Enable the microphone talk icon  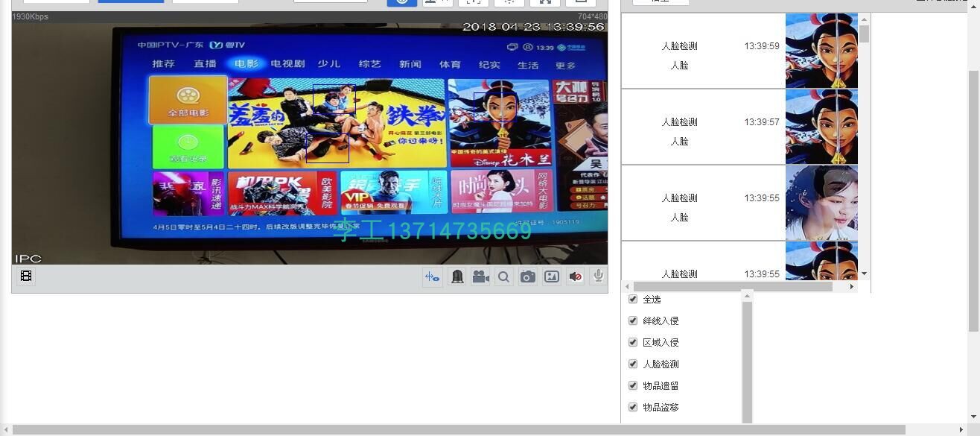click(598, 277)
